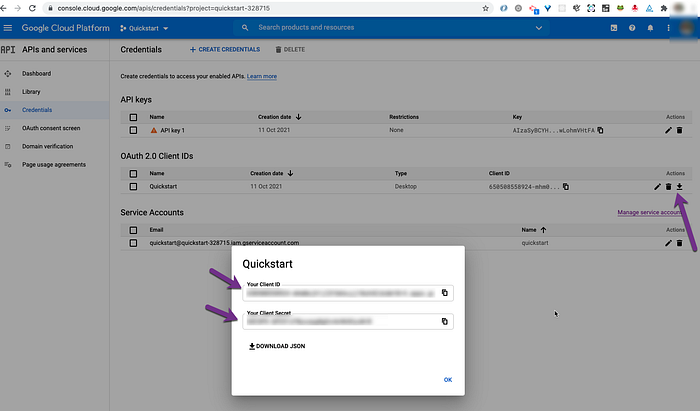Open the blue V extension icon

tap(548, 8)
